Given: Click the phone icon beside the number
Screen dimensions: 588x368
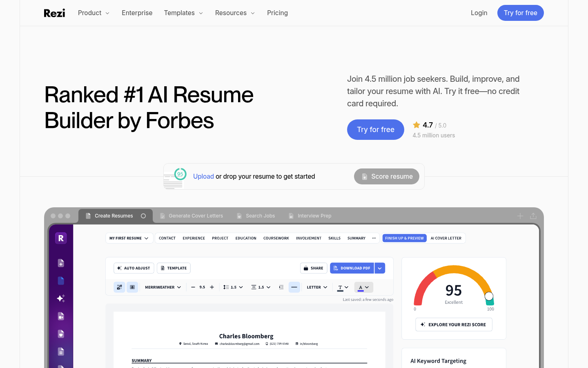Looking at the screenshot, I should click(267, 344).
